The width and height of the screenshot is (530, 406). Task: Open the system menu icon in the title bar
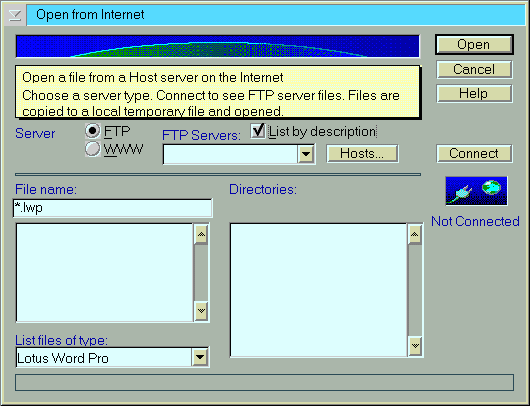15,15
